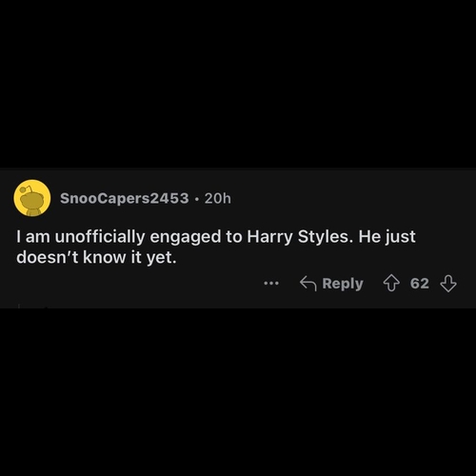The width and height of the screenshot is (476, 476).
Task: Click the antenna on the Snoo avatar
Action: pyautogui.click(x=26, y=189)
